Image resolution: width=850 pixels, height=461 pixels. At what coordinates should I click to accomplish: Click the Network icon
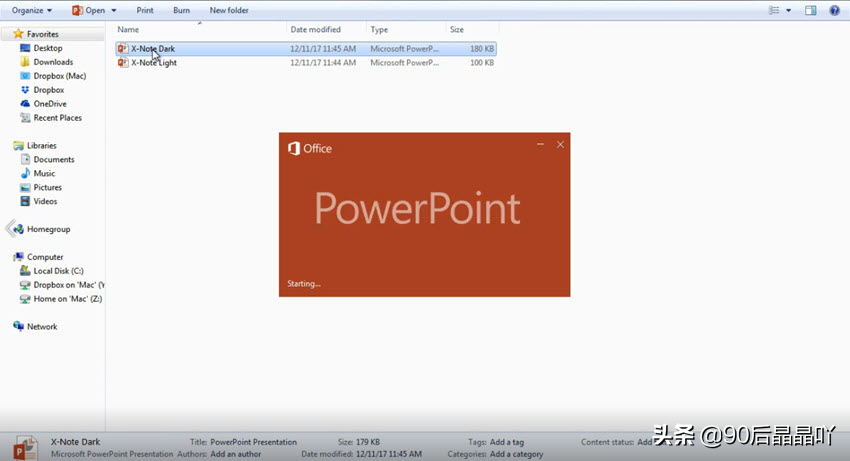(18, 326)
